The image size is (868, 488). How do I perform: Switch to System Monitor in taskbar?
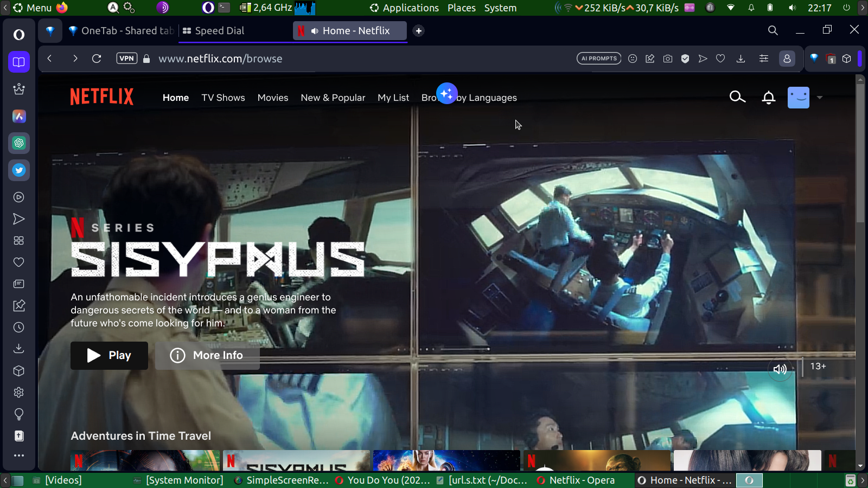(x=178, y=480)
